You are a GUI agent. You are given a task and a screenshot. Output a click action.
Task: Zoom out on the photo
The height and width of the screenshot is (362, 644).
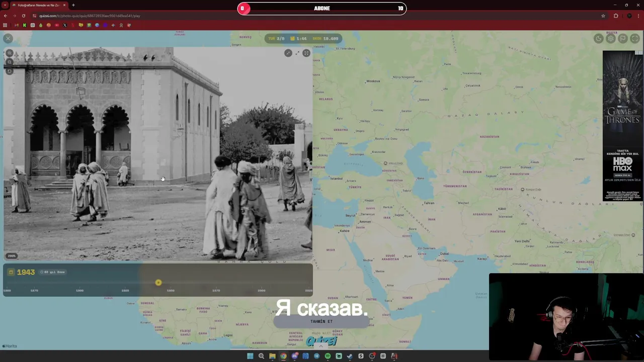(10, 62)
